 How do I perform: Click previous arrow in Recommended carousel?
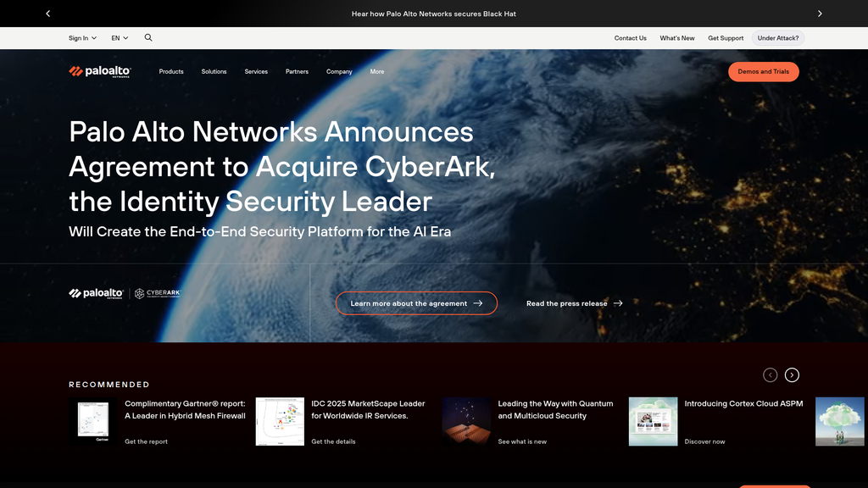point(770,375)
